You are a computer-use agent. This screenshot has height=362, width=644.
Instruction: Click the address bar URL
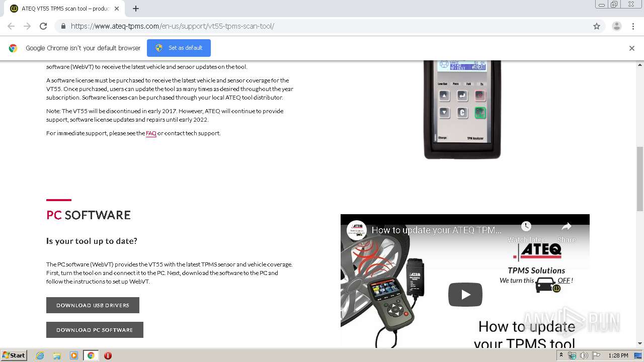point(173,26)
